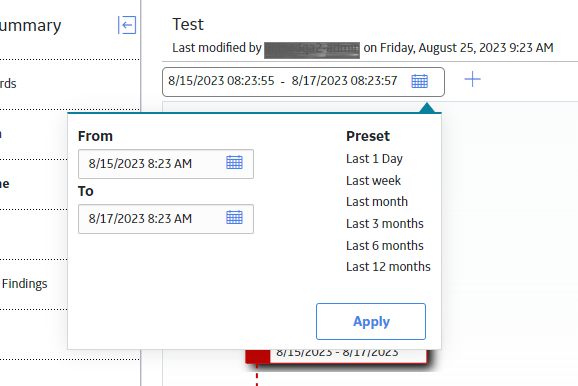Open Findings in the left panel
Viewport: 578px width, 386px height.
24,284
